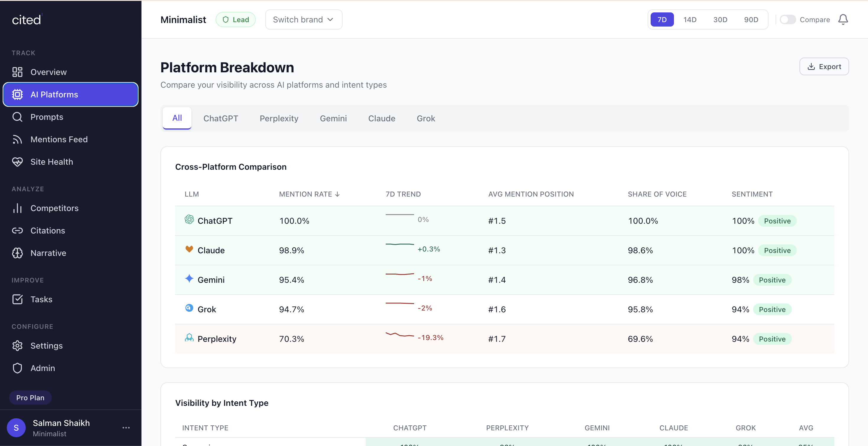
Task: Toggle the Compare switch
Action: pyautogui.click(x=787, y=19)
